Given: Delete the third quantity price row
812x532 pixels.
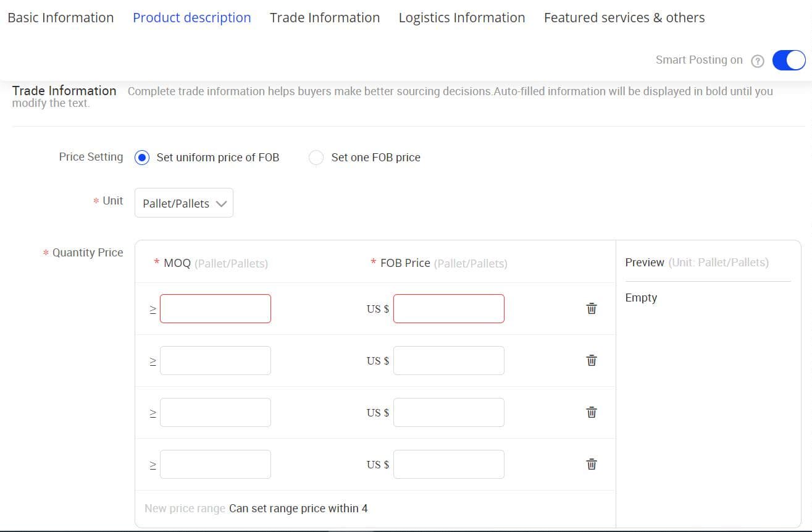Looking at the screenshot, I should (591, 412).
